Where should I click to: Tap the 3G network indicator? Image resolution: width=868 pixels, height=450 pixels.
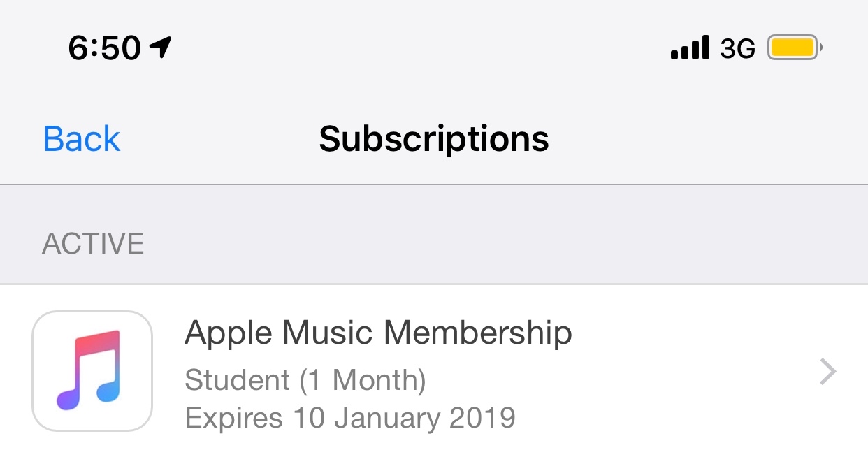(738, 49)
